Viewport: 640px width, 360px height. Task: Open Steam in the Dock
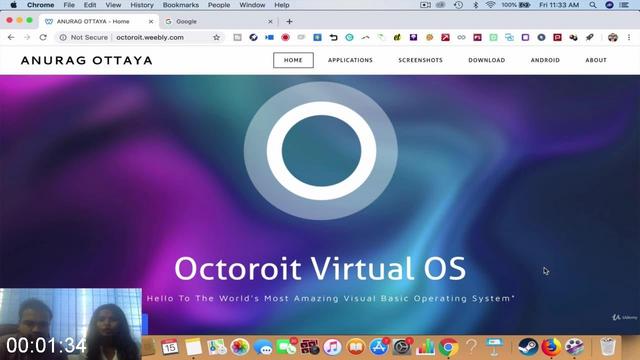click(528, 347)
